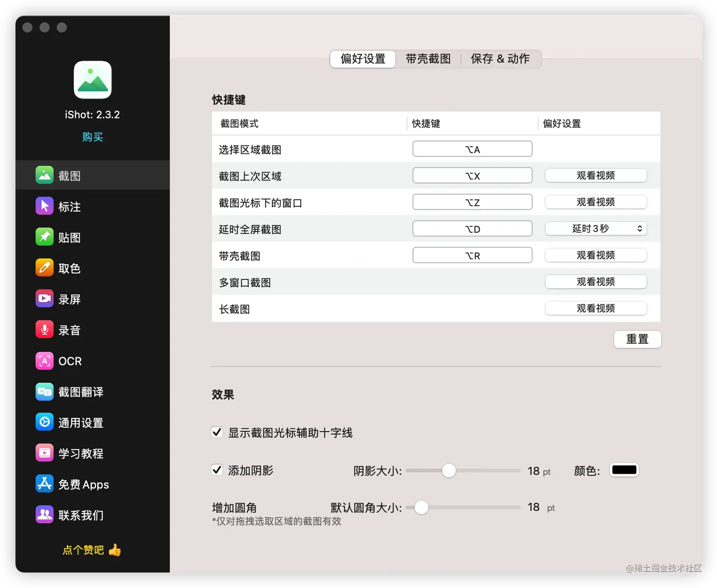Switch to the 带壳截图 tab
Image resolution: width=717 pixels, height=588 pixels.
(x=428, y=59)
